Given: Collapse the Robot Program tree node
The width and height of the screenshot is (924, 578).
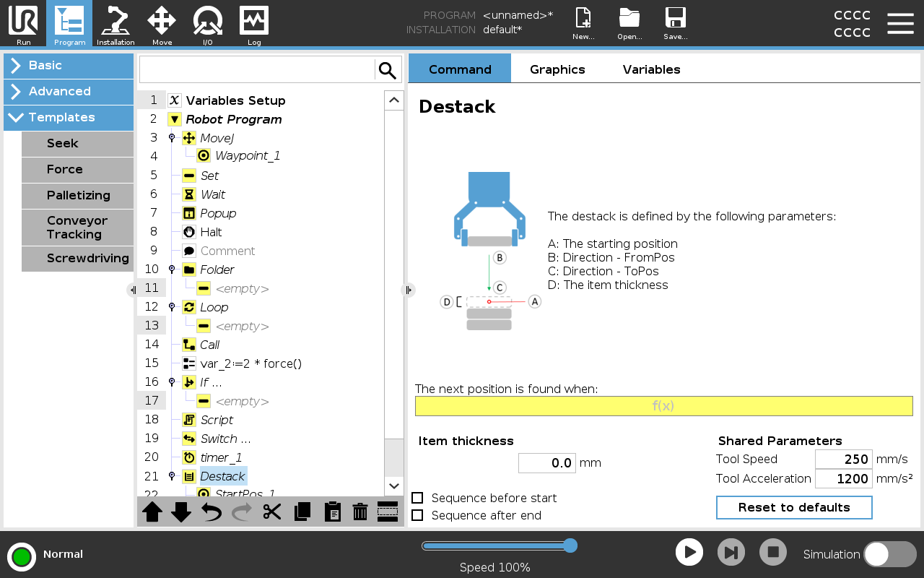Looking at the screenshot, I should click(x=175, y=119).
